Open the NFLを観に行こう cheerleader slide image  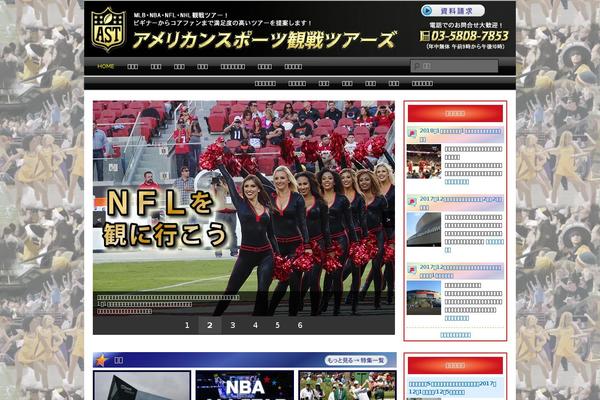244,208
